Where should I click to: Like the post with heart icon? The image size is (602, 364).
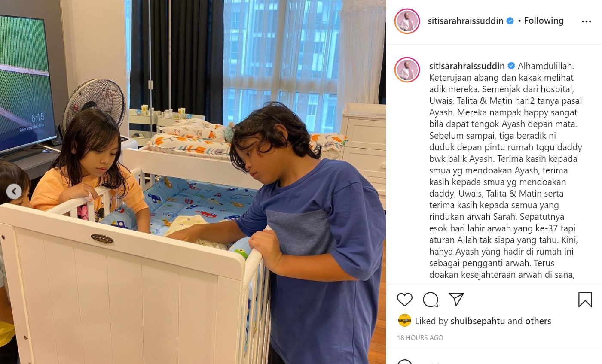coord(404,299)
